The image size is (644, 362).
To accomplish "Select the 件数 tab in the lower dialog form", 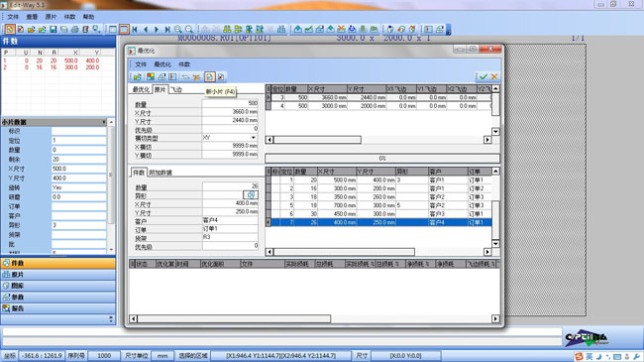I will coord(139,173).
